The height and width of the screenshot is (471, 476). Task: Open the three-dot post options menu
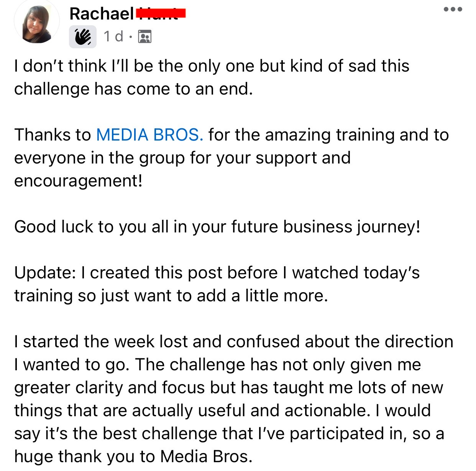(x=453, y=9)
